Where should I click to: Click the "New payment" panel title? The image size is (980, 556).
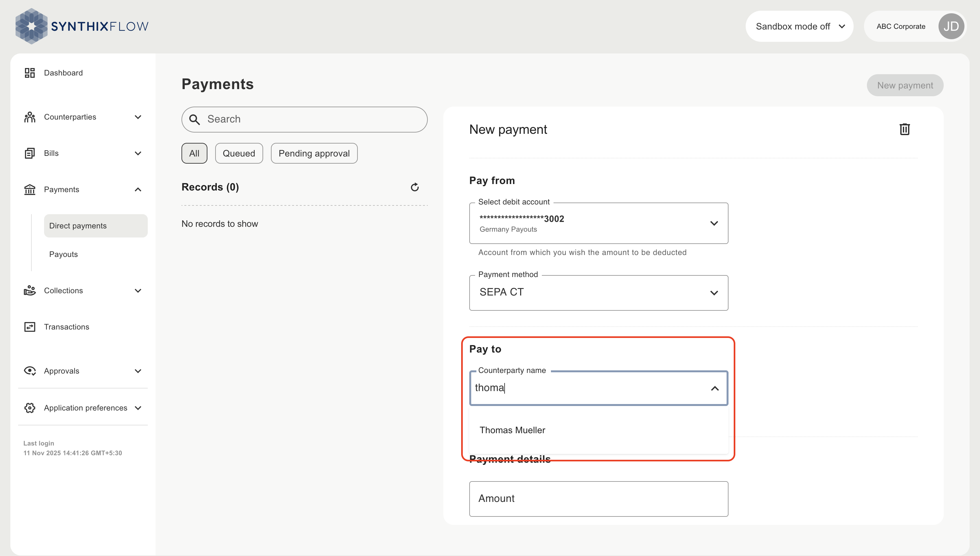coord(508,130)
